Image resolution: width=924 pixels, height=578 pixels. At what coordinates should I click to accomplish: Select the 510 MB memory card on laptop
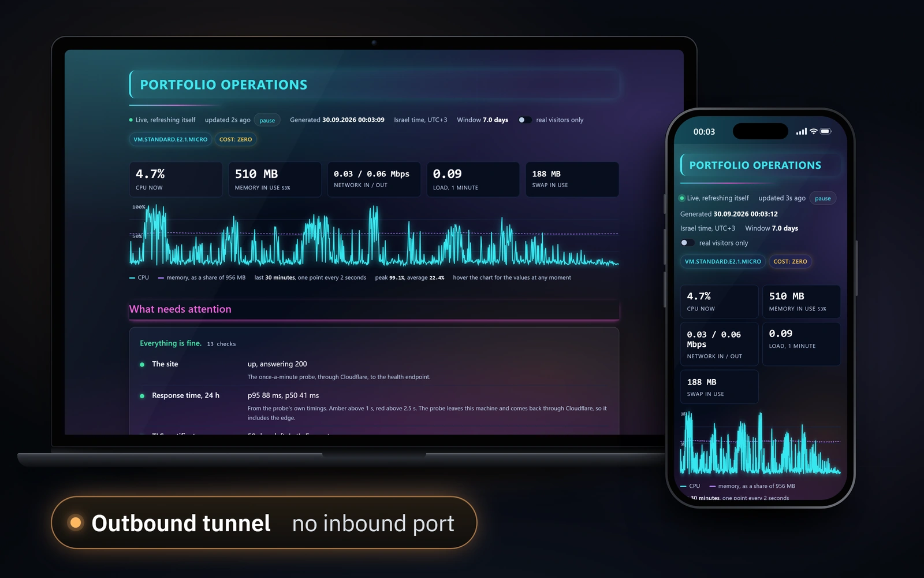(x=275, y=180)
